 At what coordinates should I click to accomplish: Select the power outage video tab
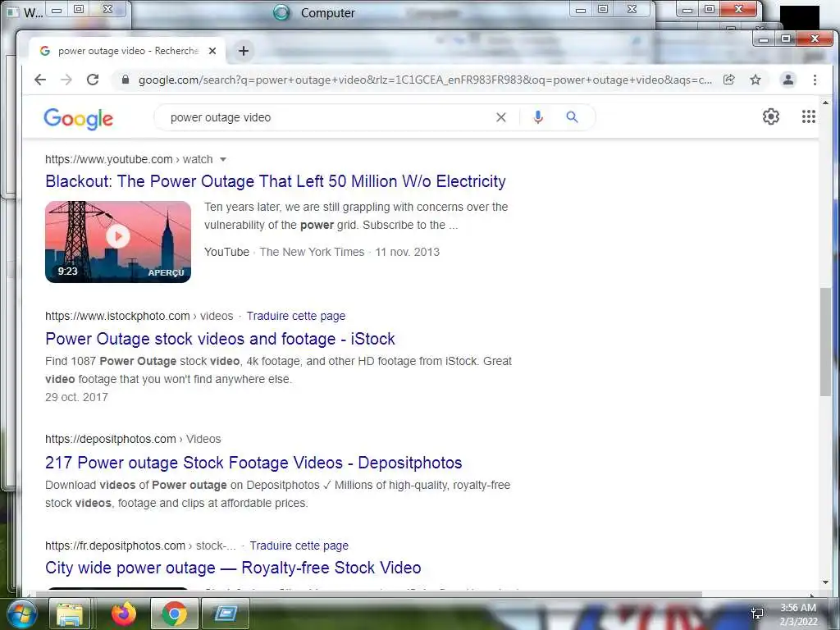pyautogui.click(x=127, y=51)
